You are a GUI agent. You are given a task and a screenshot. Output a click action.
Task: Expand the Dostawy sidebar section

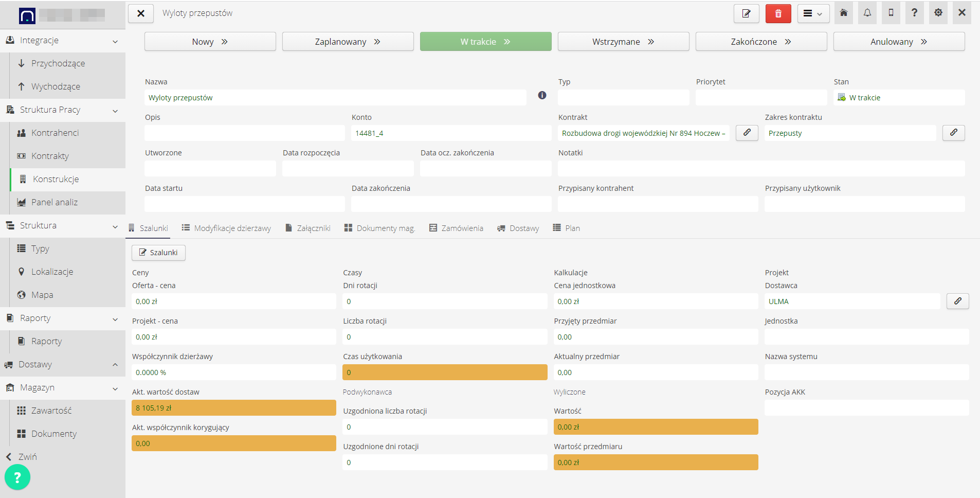pyautogui.click(x=115, y=365)
